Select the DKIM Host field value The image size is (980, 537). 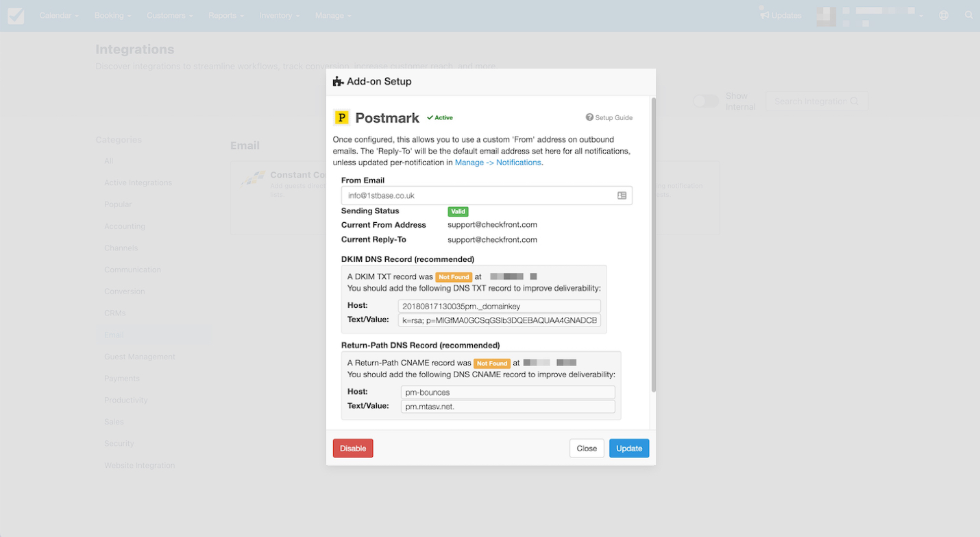tap(500, 306)
